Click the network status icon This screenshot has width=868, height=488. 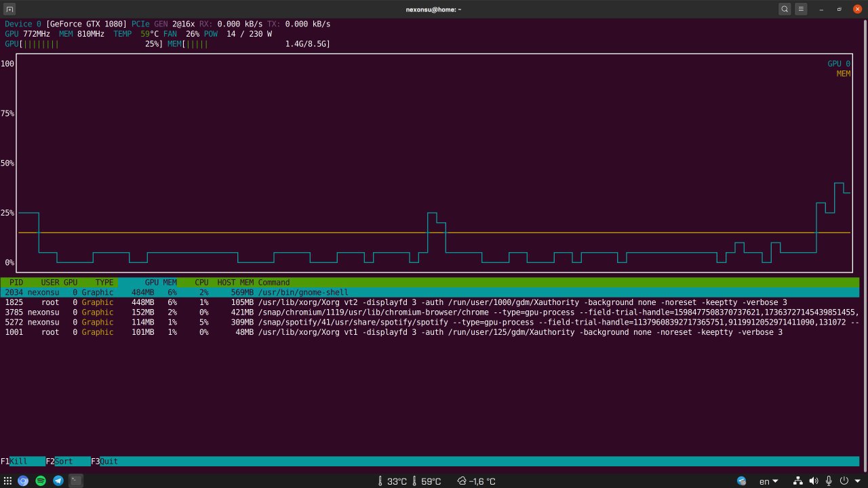pyautogui.click(x=798, y=481)
